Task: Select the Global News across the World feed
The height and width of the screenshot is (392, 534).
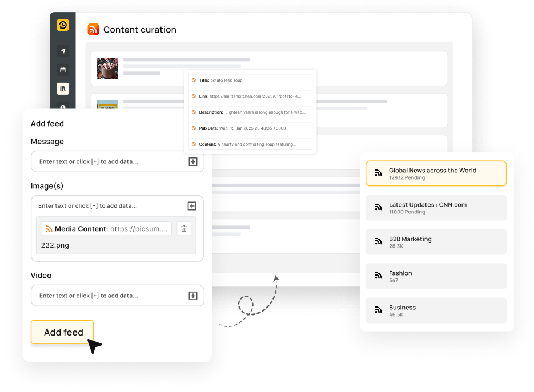Action: pos(435,173)
